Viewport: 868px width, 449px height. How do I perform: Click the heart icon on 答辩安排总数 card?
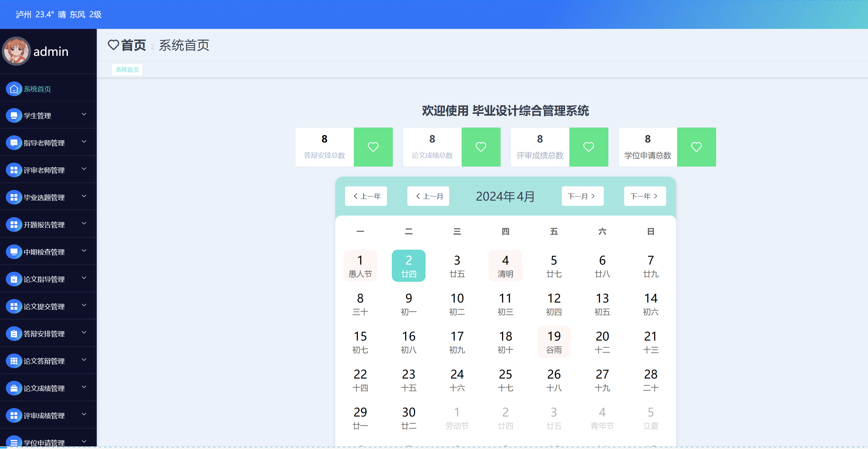pos(373,147)
